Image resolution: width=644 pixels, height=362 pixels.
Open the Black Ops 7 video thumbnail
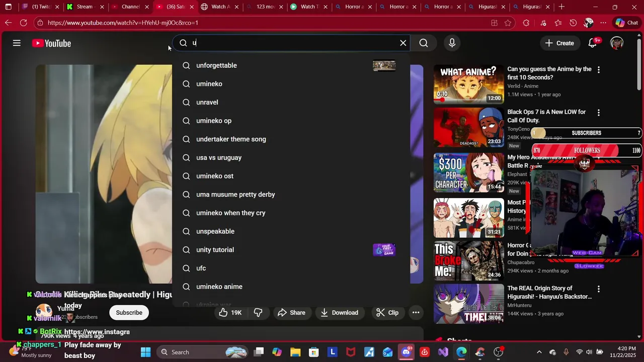468,127
